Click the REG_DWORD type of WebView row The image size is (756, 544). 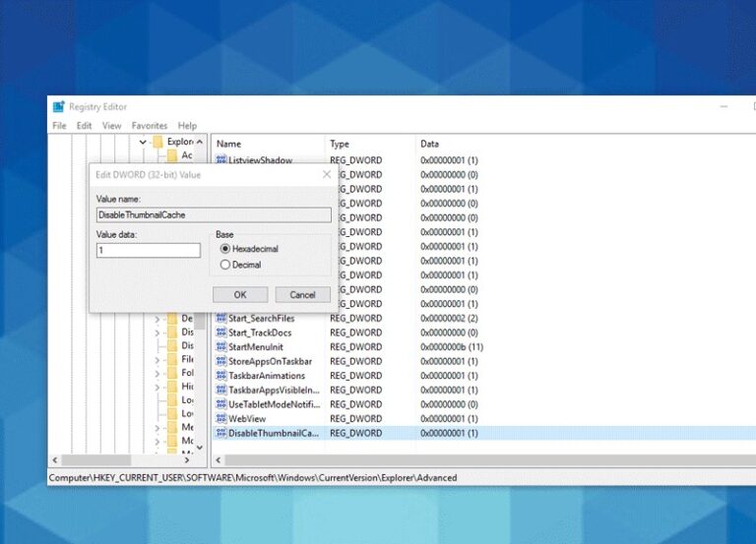(355, 419)
